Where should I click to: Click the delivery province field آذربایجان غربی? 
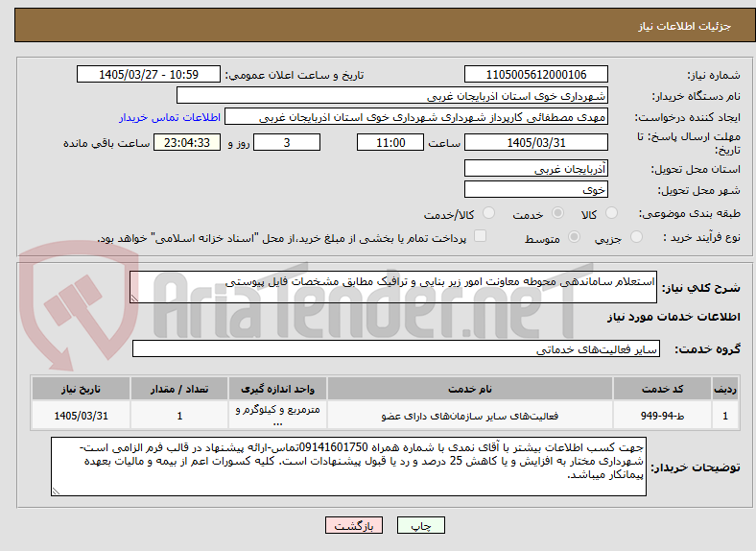tap(535, 168)
